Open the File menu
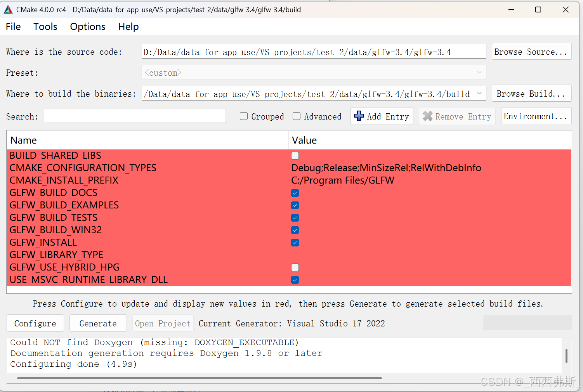Viewport: 583px width, 392px height. pyautogui.click(x=13, y=27)
